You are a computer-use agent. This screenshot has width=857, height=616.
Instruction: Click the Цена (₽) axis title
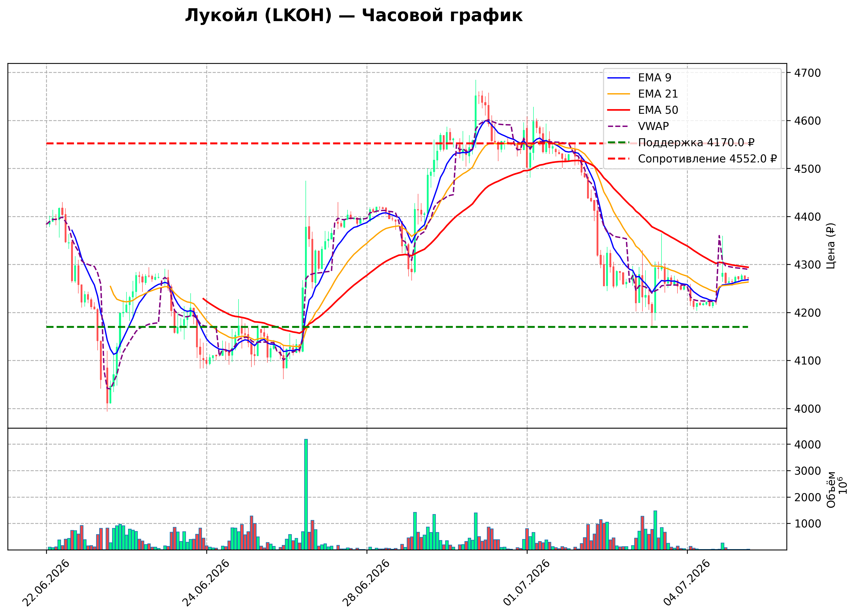pos(831,246)
